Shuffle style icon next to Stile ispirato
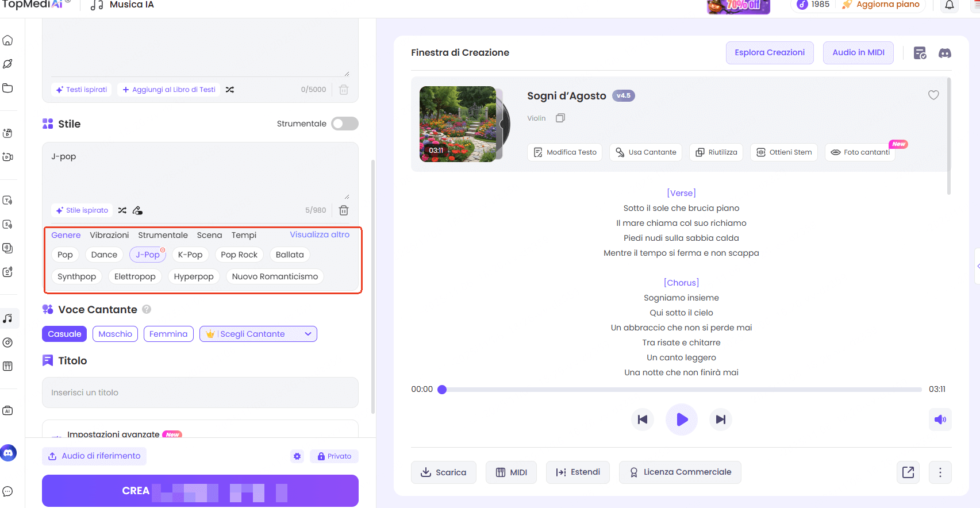 click(x=122, y=210)
